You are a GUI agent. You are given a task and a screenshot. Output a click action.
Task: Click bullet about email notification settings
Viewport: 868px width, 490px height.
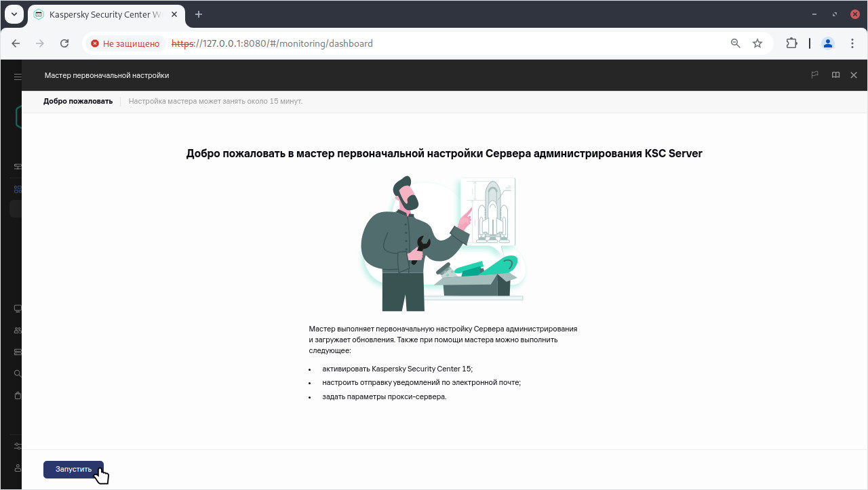pyautogui.click(x=422, y=383)
